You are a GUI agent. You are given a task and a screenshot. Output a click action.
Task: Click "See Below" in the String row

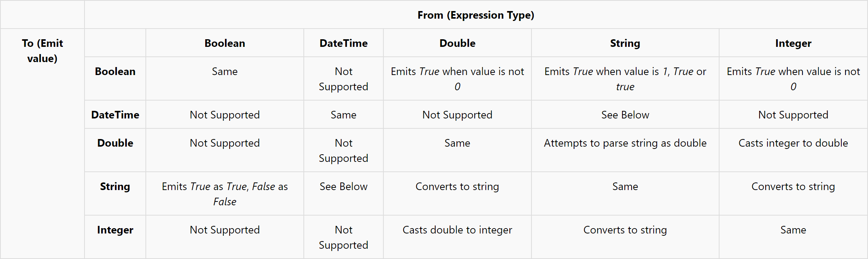[343, 187]
